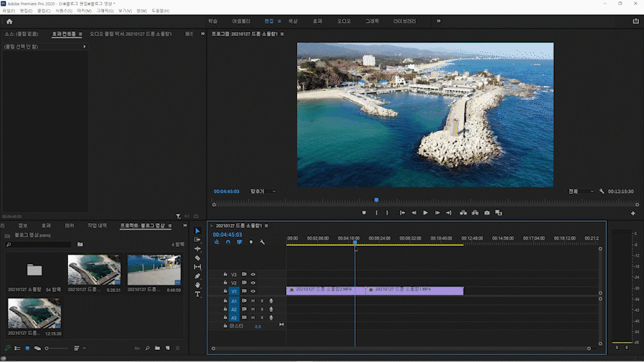This screenshot has height=362, width=644.
Task: Click the New Bin folder icon
Action: point(157,348)
